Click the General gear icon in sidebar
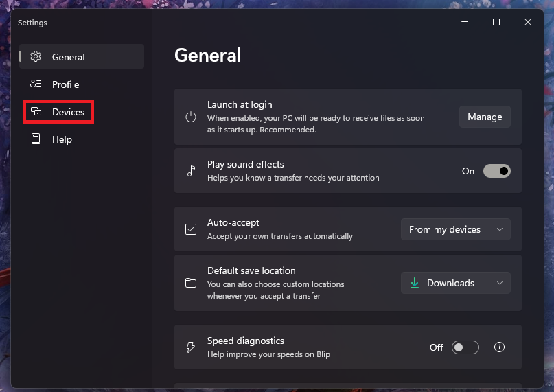The width and height of the screenshot is (554, 392). (x=36, y=57)
